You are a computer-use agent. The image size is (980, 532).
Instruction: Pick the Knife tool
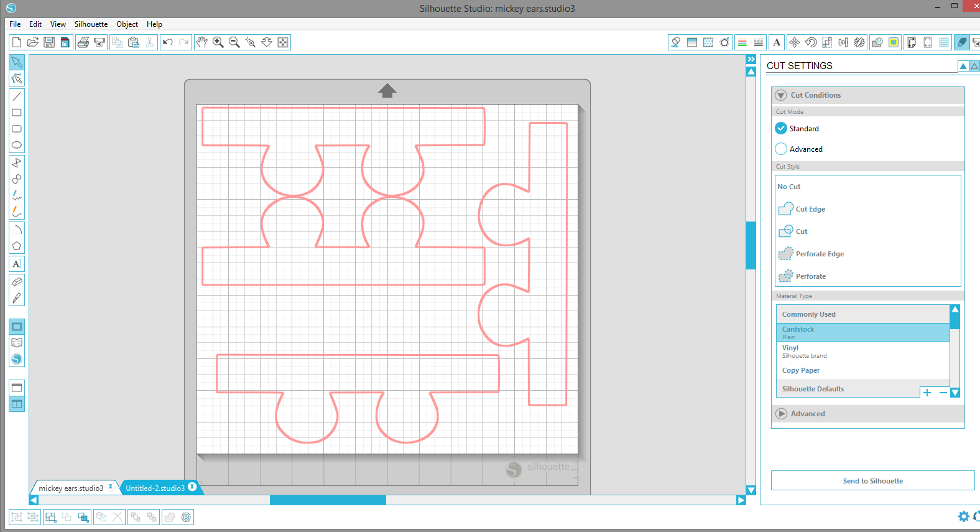coord(17,298)
